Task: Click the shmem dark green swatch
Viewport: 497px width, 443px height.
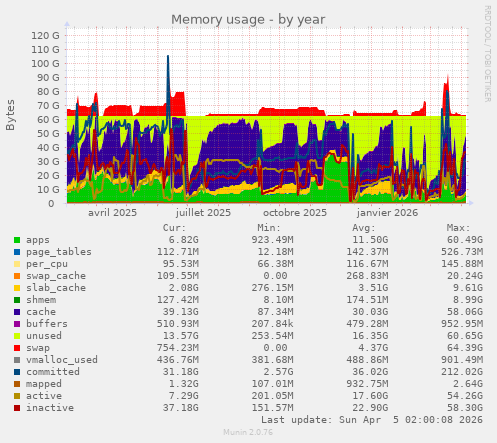Action: tap(17, 300)
